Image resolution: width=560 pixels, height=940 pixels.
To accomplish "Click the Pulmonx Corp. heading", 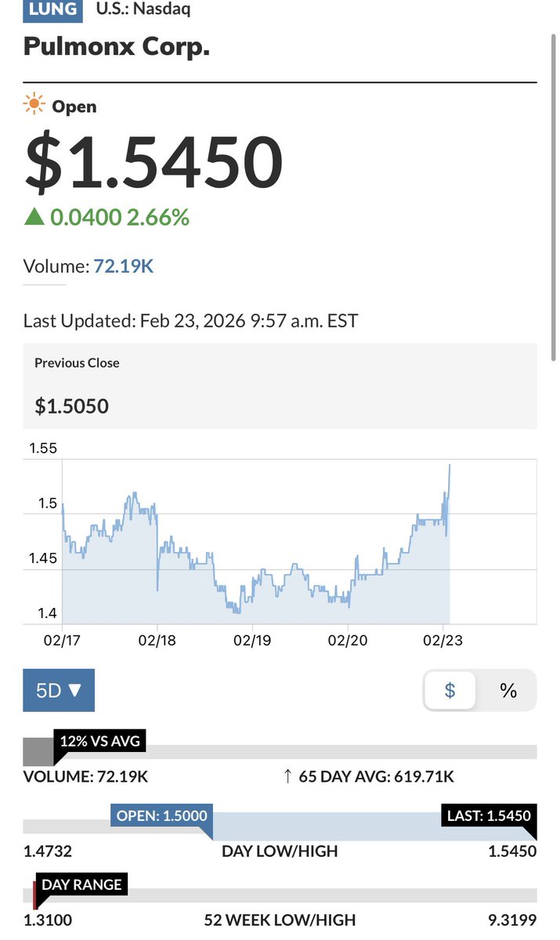I will 117,47.
